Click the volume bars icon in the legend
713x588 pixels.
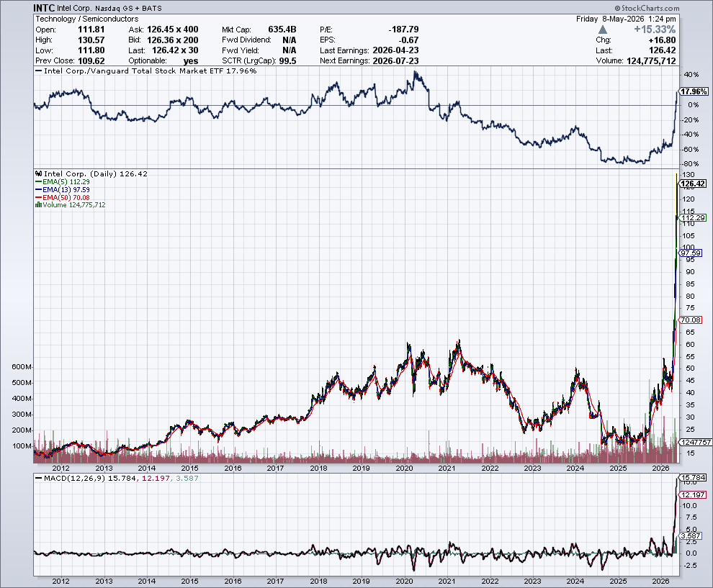click(x=39, y=205)
